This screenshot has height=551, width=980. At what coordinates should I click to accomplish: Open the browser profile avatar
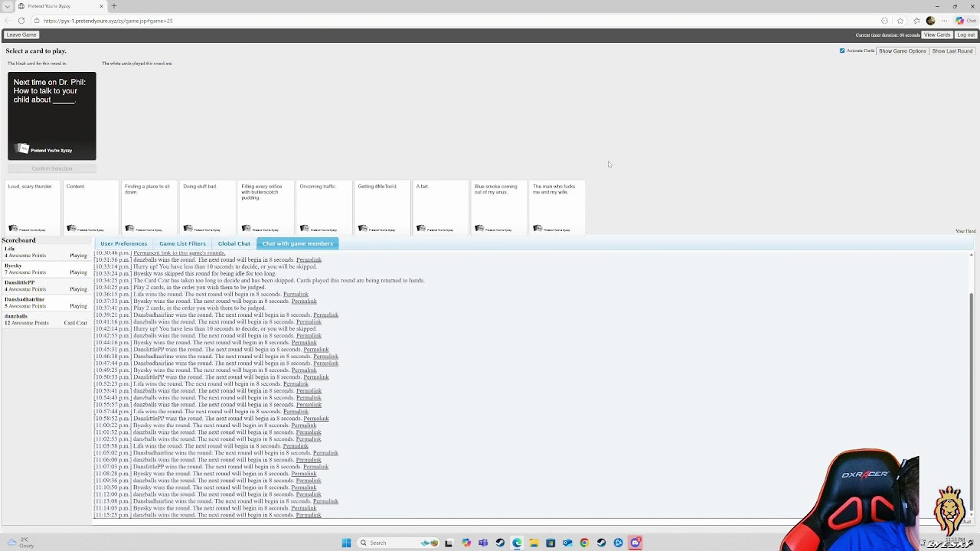point(930,21)
